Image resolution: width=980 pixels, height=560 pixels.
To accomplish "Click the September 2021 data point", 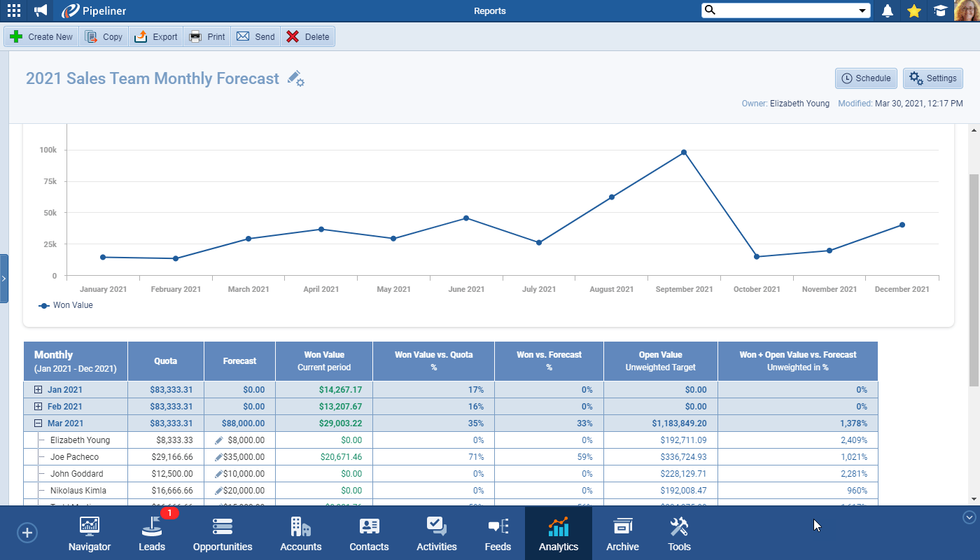I will 684,153.
